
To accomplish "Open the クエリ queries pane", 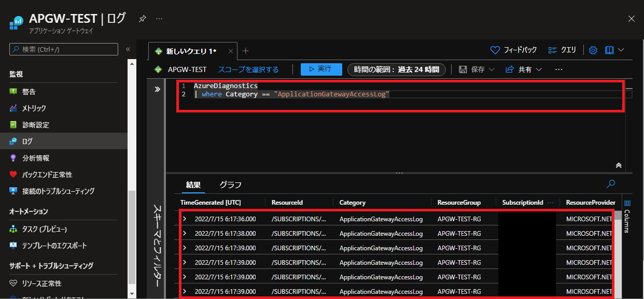I will pyautogui.click(x=562, y=50).
